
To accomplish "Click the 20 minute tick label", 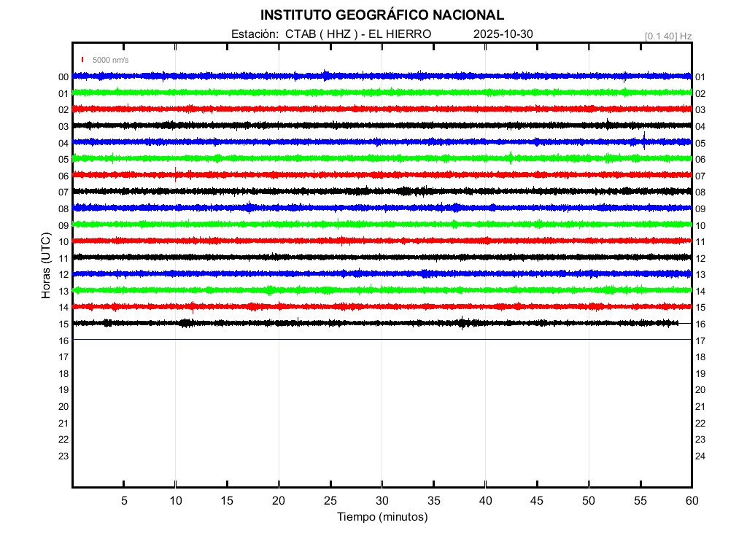I will click(x=279, y=500).
